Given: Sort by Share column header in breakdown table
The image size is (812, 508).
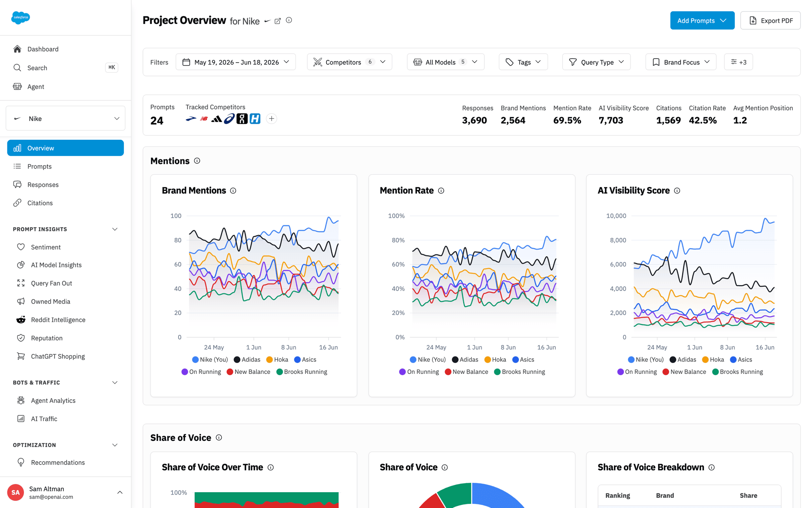Looking at the screenshot, I should (x=748, y=495).
